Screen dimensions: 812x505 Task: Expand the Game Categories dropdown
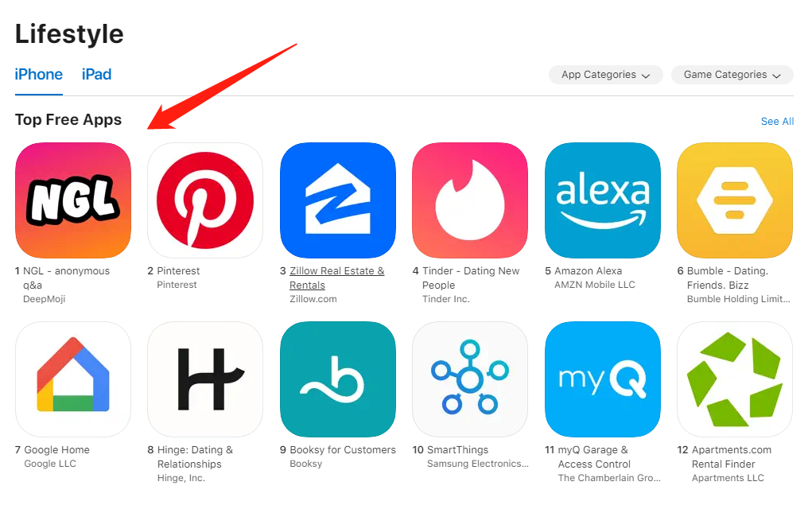[x=732, y=75]
